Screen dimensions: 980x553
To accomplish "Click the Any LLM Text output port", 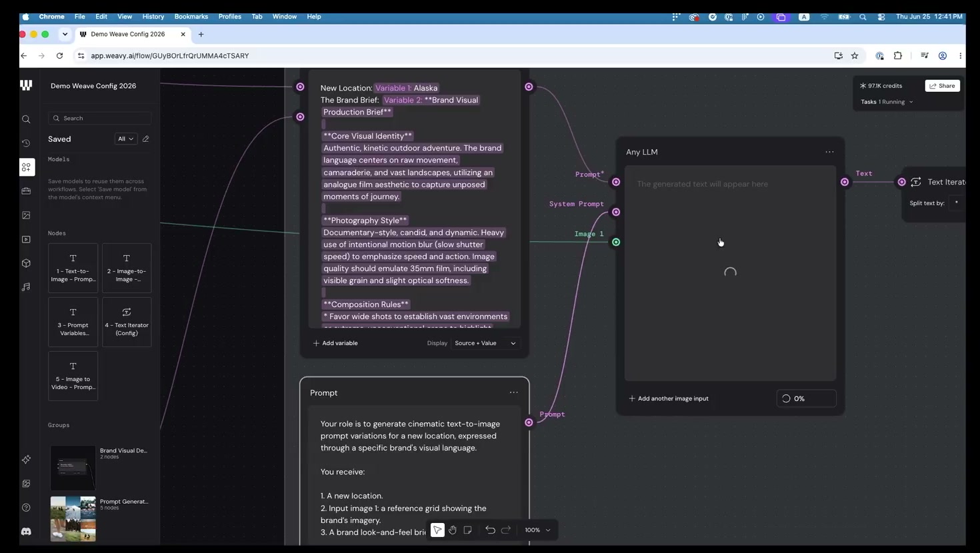I will 845,182.
